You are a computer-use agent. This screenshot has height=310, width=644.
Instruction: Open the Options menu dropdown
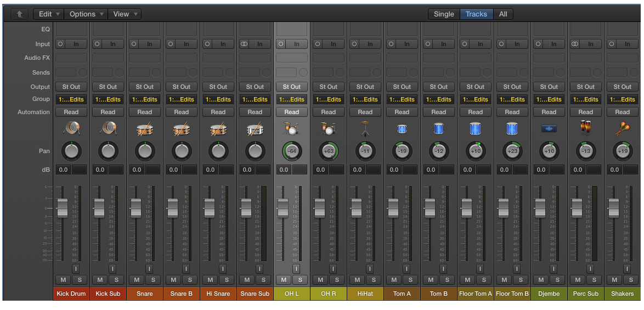pyautogui.click(x=86, y=14)
